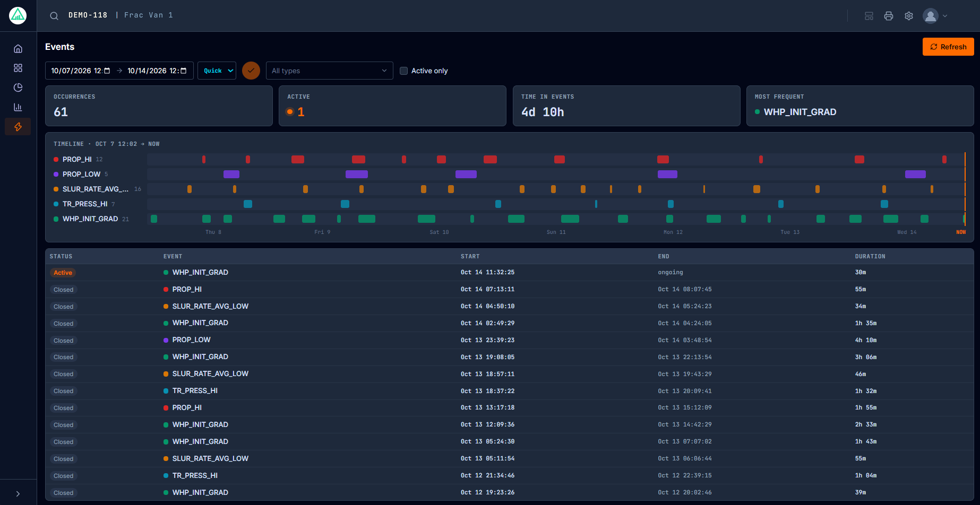The image size is (980, 505).
Task: Open the pie chart view in sidebar
Action: [18, 88]
